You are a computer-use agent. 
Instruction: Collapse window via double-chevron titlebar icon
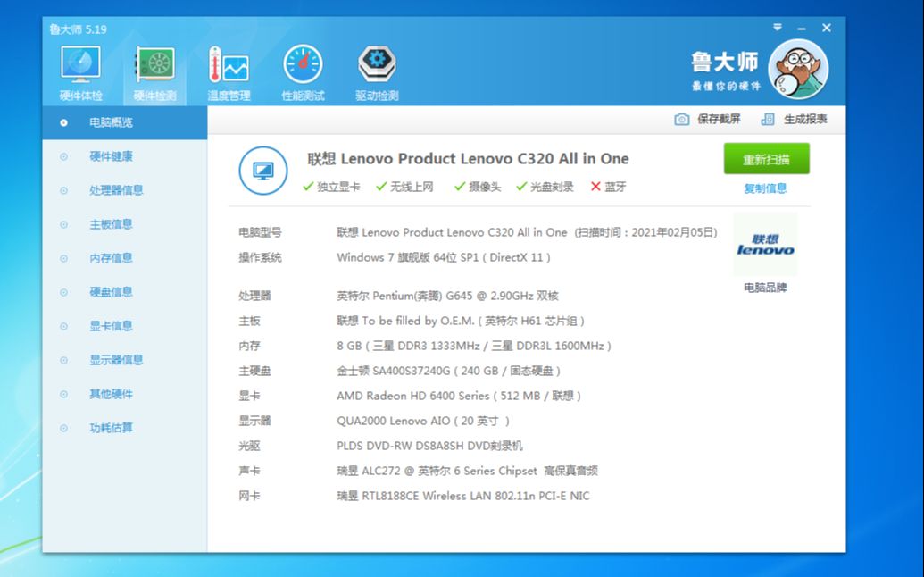(x=779, y=28)
